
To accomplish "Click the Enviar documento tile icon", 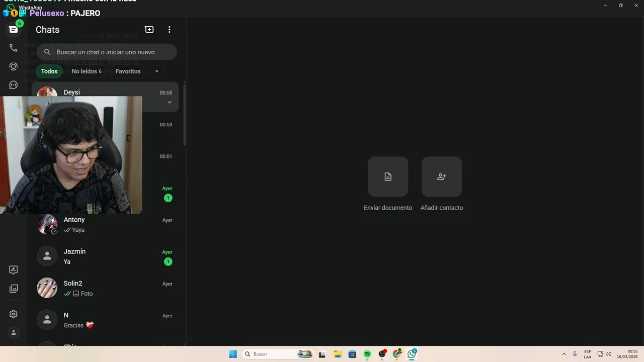I will (x=388, y=176).
